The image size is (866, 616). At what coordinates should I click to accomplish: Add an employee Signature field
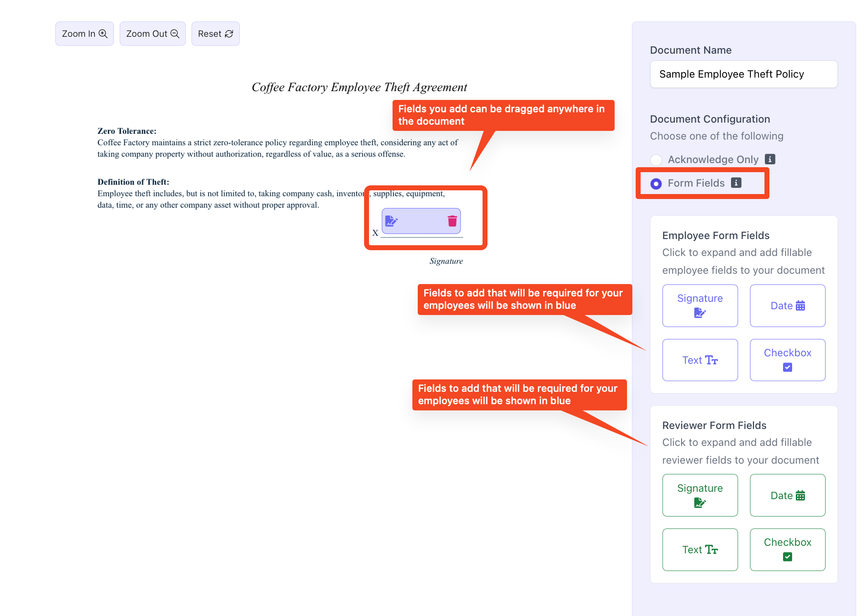pos(700,306)
